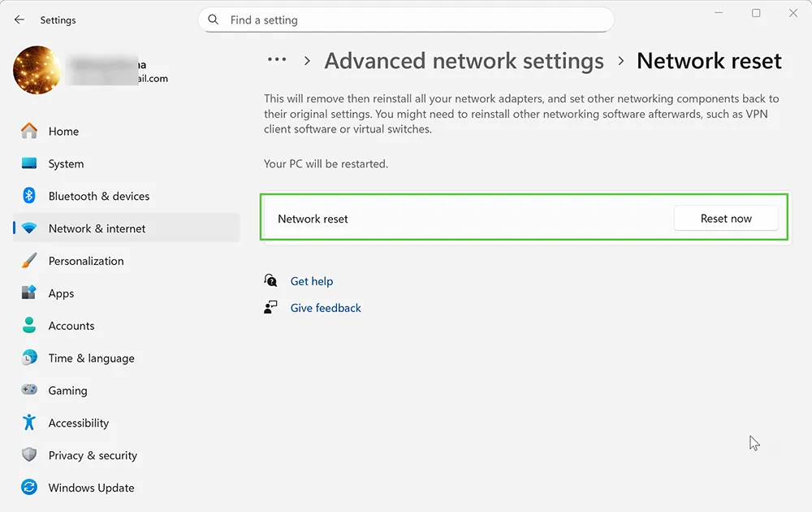Select the Personalization brush icon
The width and height of the screenshot is (812, 512).
point(28,261)
